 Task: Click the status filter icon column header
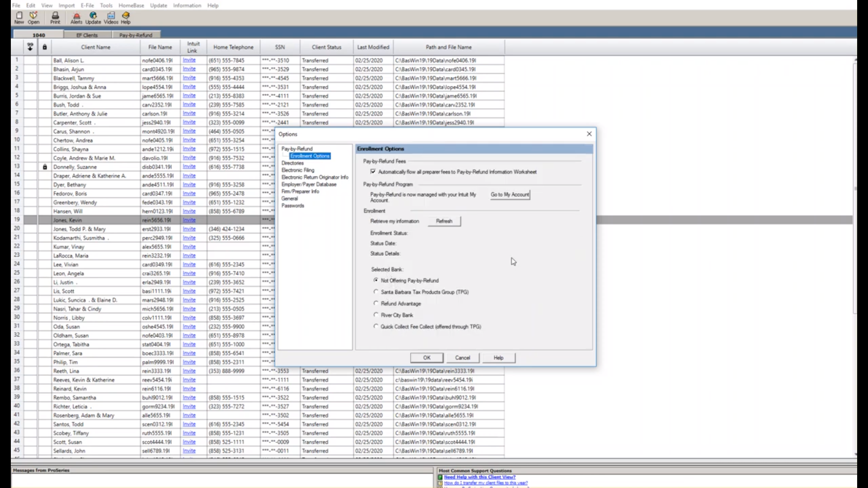tap(30, 47)
